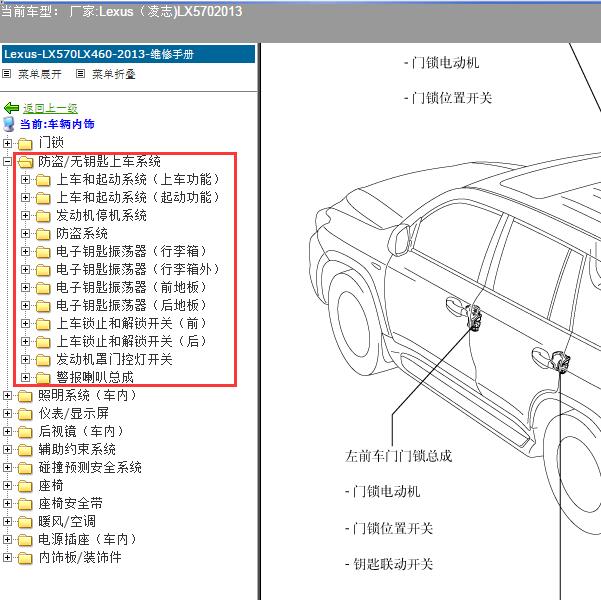Click the open folder icon for 防盗/无钥匙上车系统
The image size is (601, 600).
26,162
